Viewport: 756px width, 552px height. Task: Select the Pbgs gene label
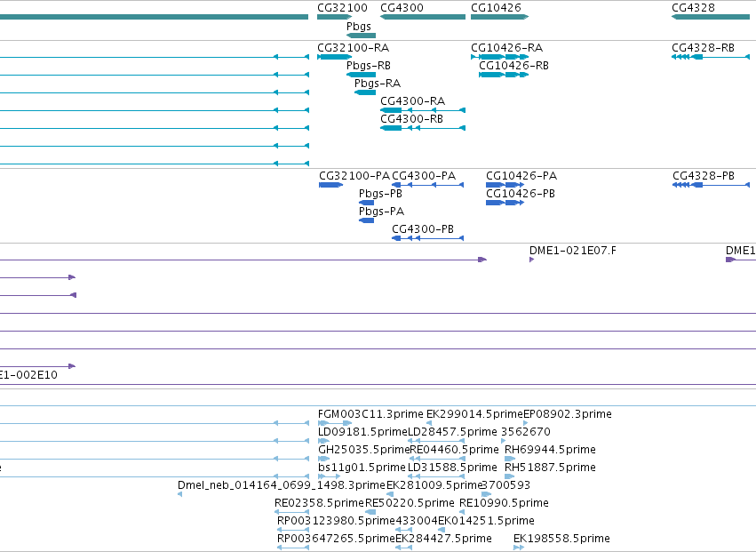[359, 26]
